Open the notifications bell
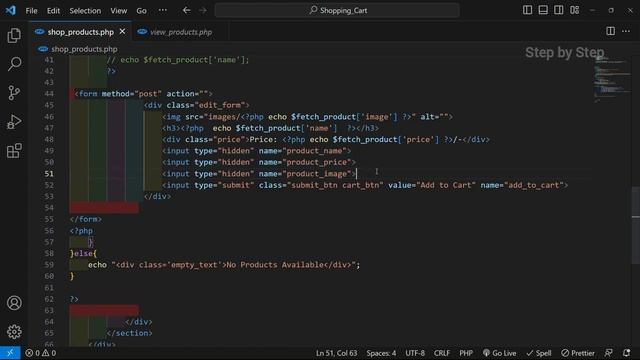 pyautogui.click(x=627, y=353)
